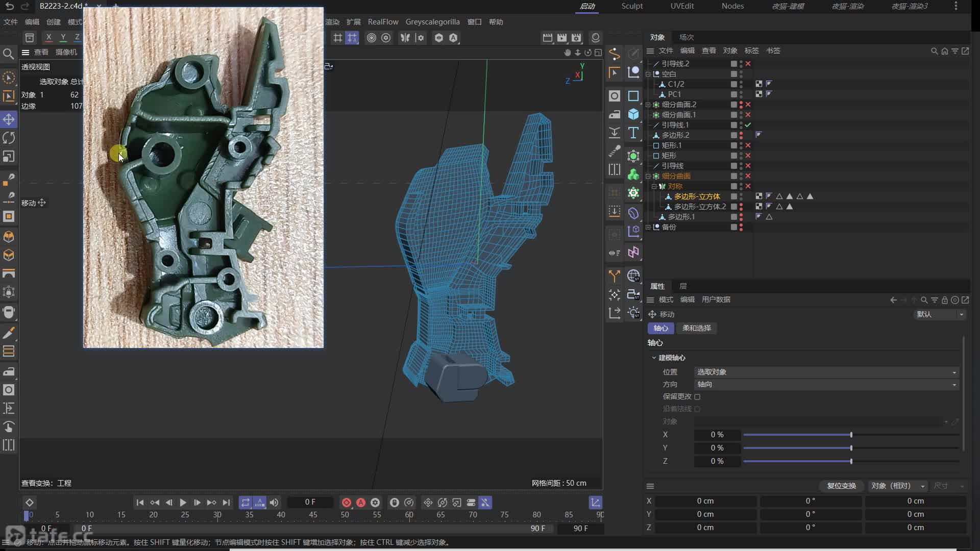Select the 柔和选择 tab button
This screenshot has height=551, width=980.
click(x=696, y=328)
